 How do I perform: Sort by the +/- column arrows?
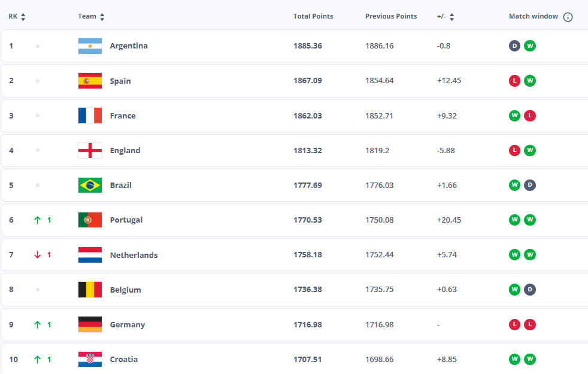(452, 17)
